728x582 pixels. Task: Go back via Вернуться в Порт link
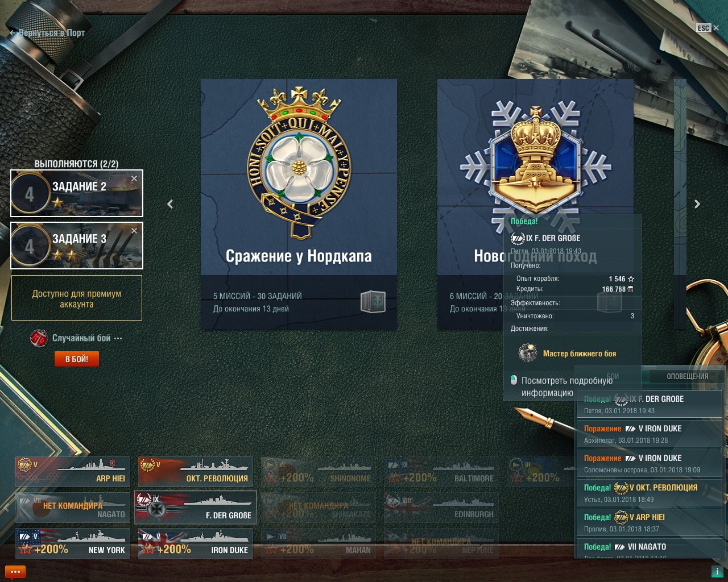tap(47, 33)
